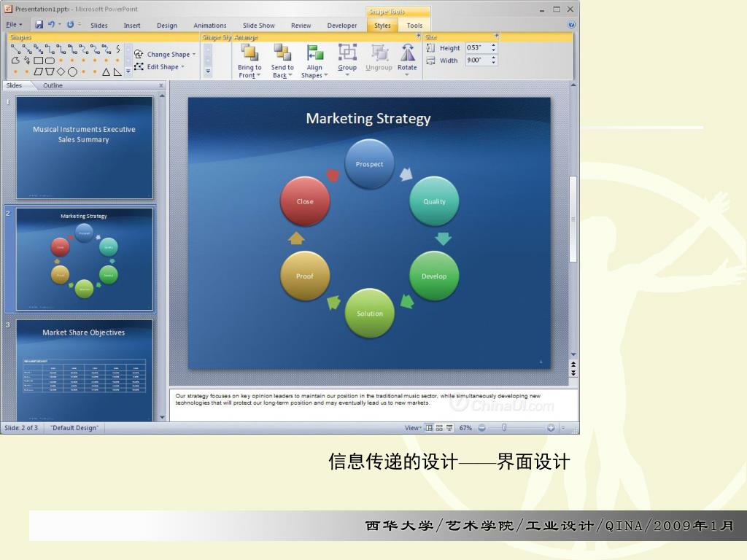Image resolution: width=747 pixels, height=560 pixels.
Task: Open the Slide Show tab
Action: click(x=259, y=26)
